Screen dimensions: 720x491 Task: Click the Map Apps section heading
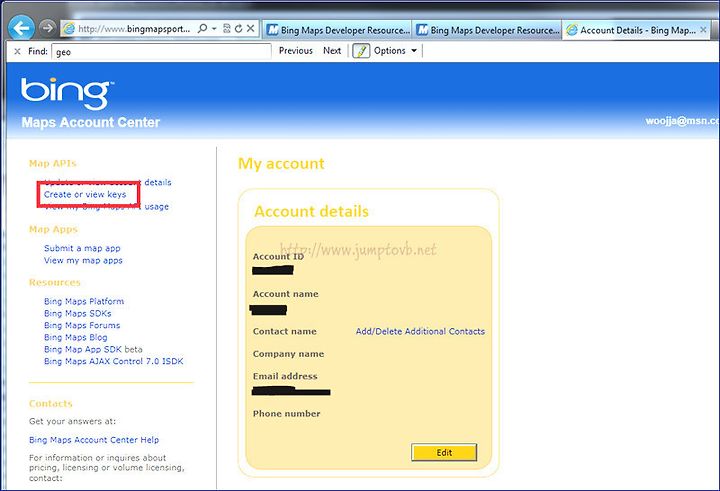point(53,229)
